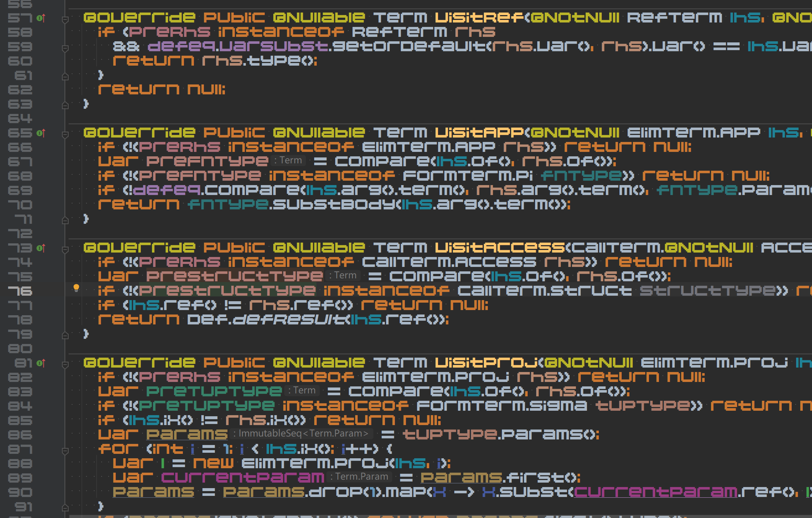Click the ': Term' hint on line 75
This screenshot has width=812, height=518.
[343, 275]
